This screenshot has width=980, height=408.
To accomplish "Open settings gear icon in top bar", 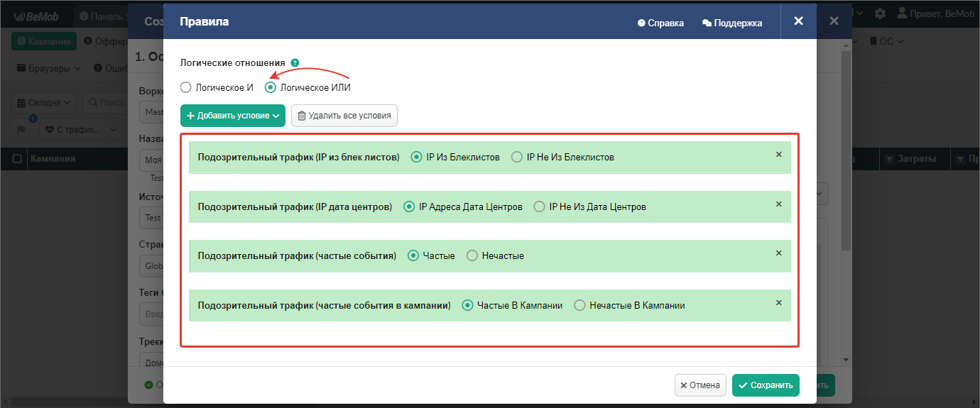I will coord(880,13).
